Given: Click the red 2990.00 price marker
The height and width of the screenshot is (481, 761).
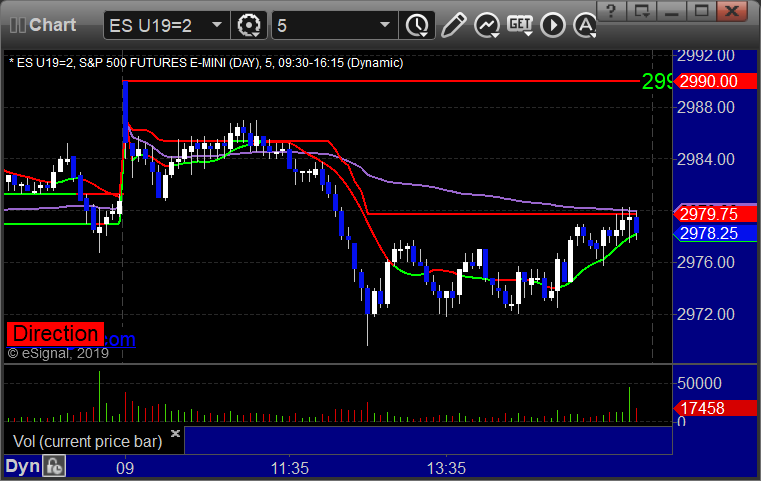Looking at the screenshot, I should point(715,81).
